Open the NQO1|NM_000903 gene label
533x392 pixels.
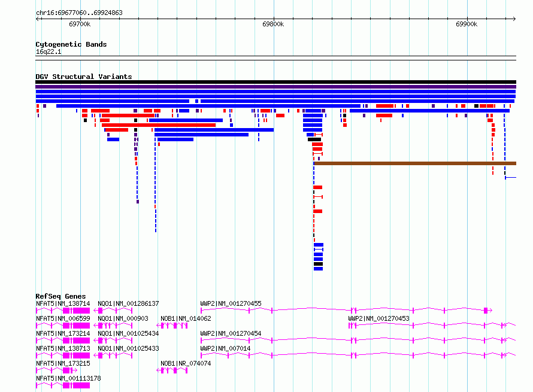click(123, 318)
